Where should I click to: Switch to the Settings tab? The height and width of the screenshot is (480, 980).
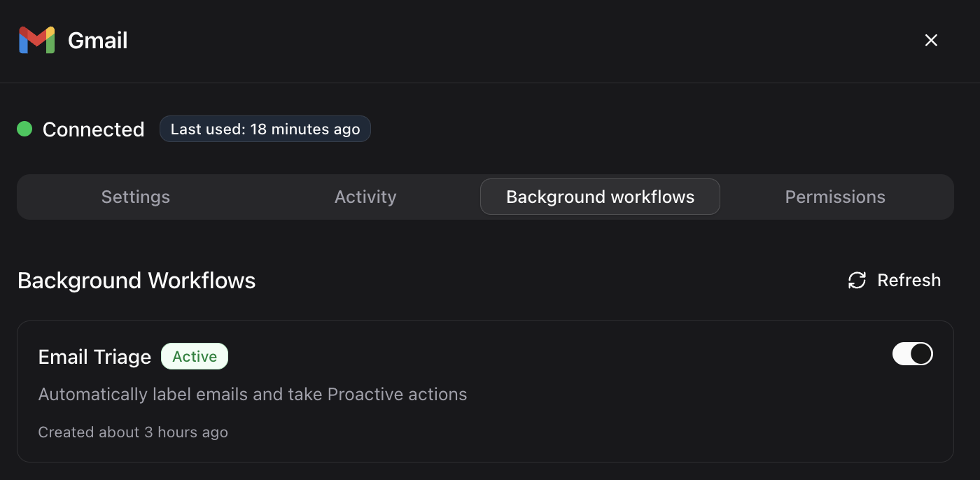click(135, 197)
